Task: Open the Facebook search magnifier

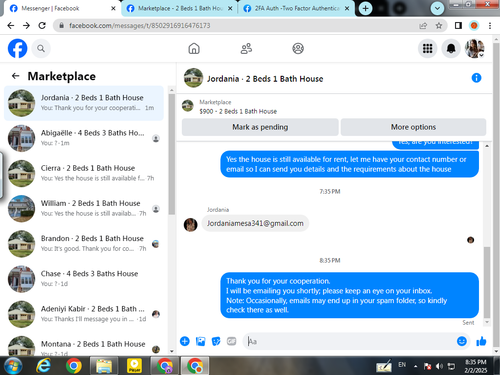Action: [41, 49]
